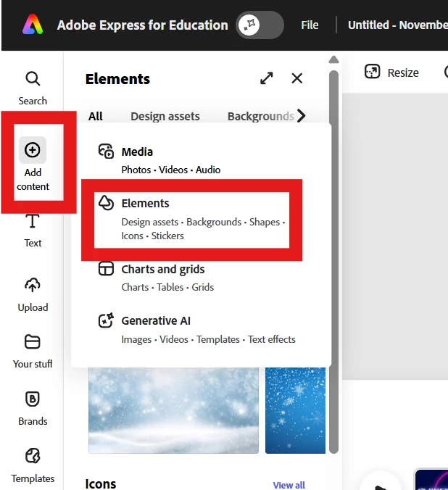
Task: Click the Elements shapes icon
Action: click(106, 203)
